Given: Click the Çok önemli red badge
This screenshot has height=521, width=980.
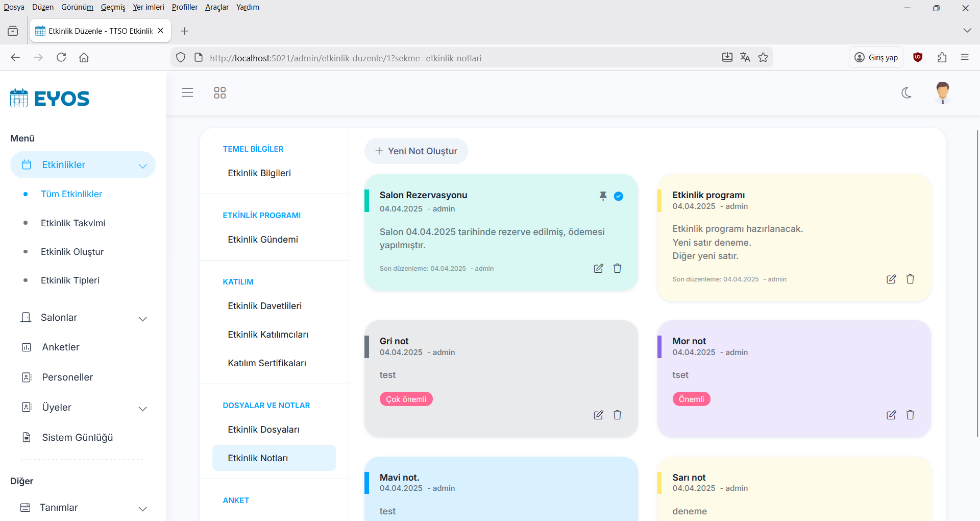Looking at the screenshot, I should [x=406, y=399].
